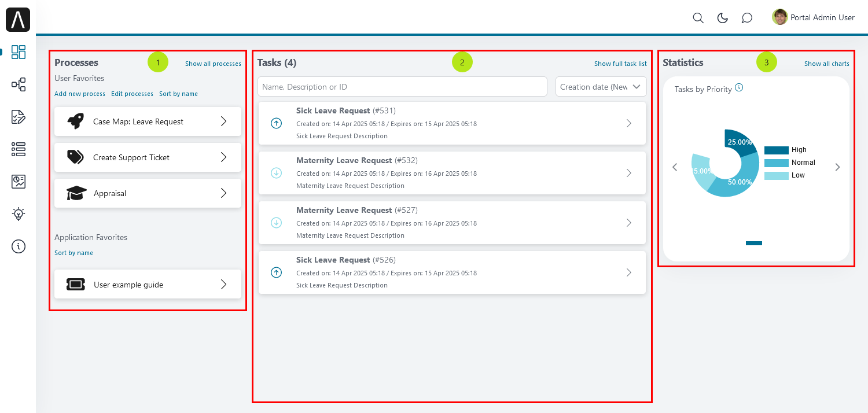868x413 pixels.
Task: Open chevron of Maternity Leave Request #527
Action: (x=629, y=223)
